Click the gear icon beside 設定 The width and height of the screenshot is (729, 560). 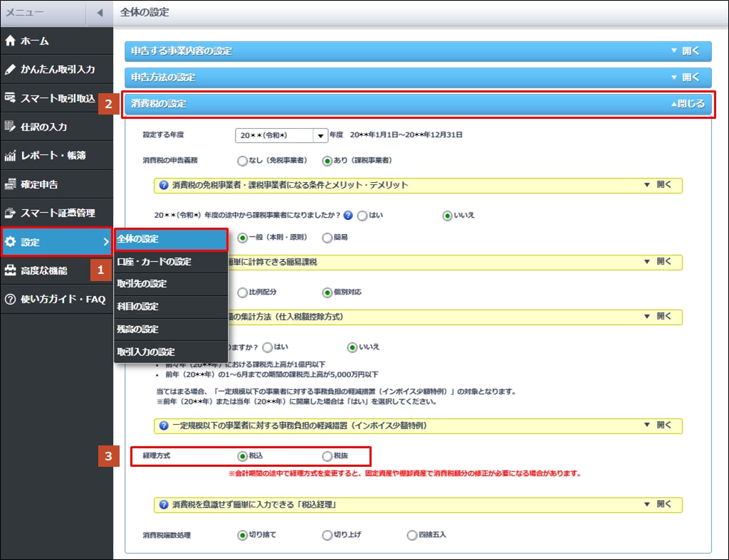(x=10, y=242)
